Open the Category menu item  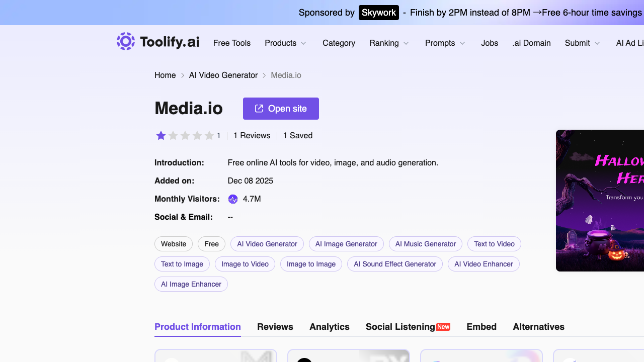(339, 43)
